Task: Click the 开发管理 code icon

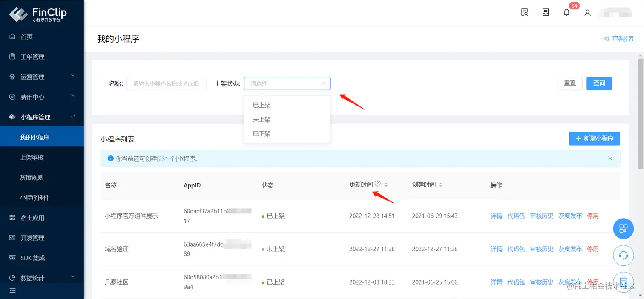Action: [12, 238]
